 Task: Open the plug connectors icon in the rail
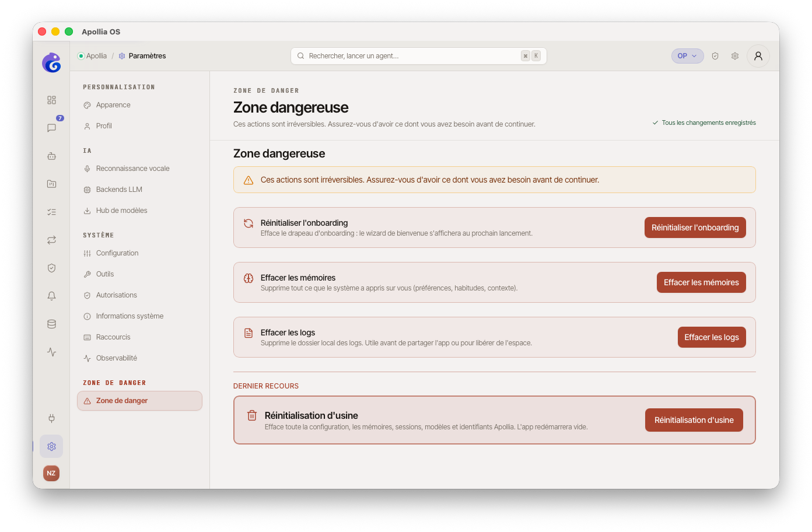click(x=51, y=418)
